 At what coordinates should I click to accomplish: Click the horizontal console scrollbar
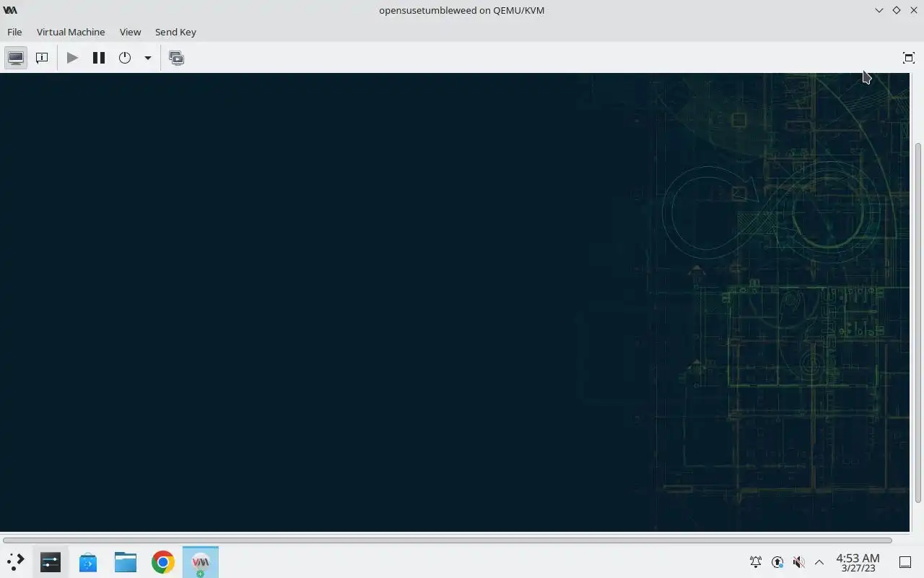[448, 540]
